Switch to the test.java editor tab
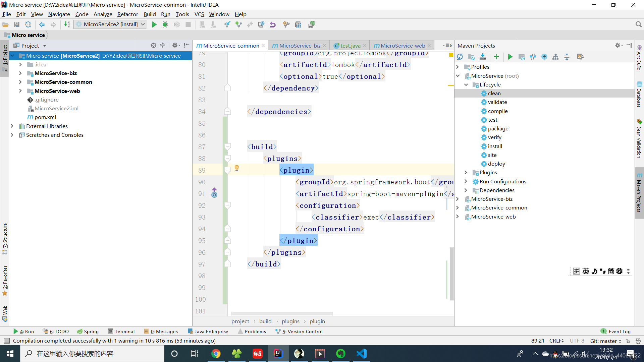Screen dimensions: 644x362 [350, 46]
